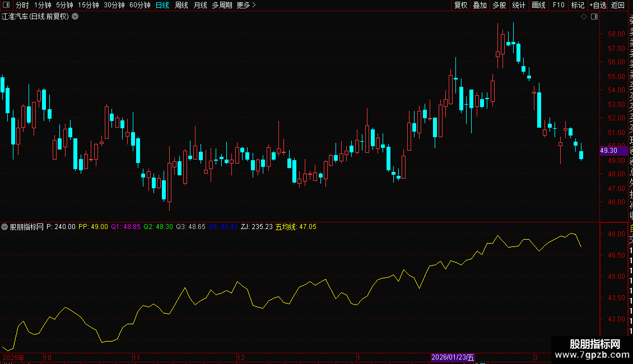This screenshot has width=633, height=364.
Task: Click the month 11 marker on time axis
Action: click(x=136, y=358)
